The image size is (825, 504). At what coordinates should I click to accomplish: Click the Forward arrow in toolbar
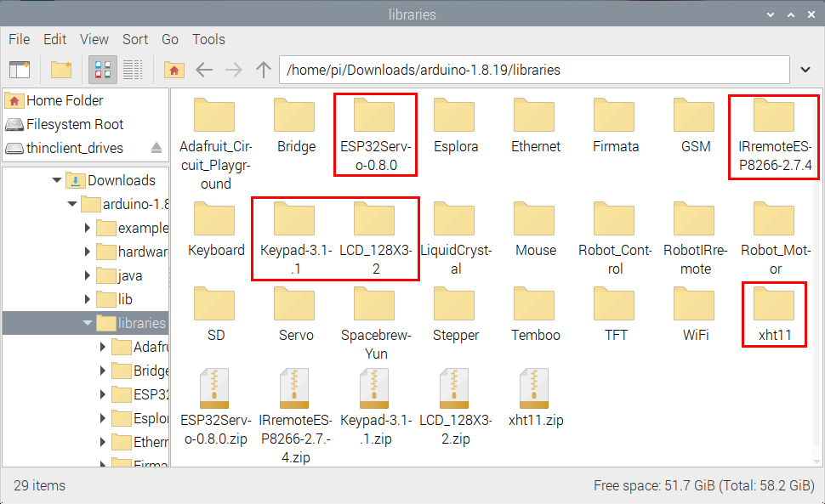point(233,69)
